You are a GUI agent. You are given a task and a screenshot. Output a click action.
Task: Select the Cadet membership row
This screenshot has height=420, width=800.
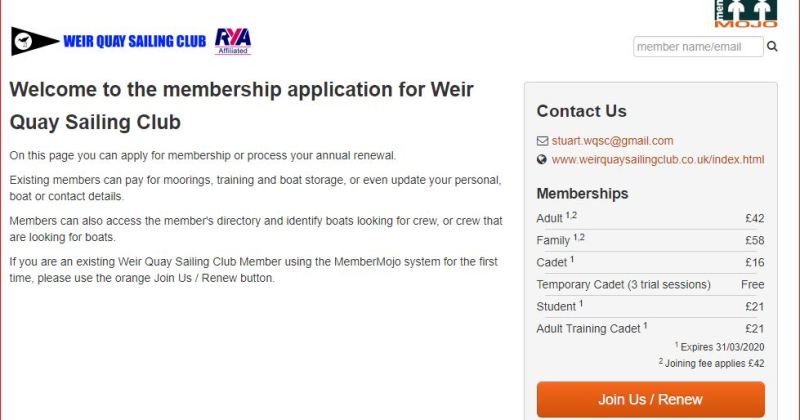650,262
